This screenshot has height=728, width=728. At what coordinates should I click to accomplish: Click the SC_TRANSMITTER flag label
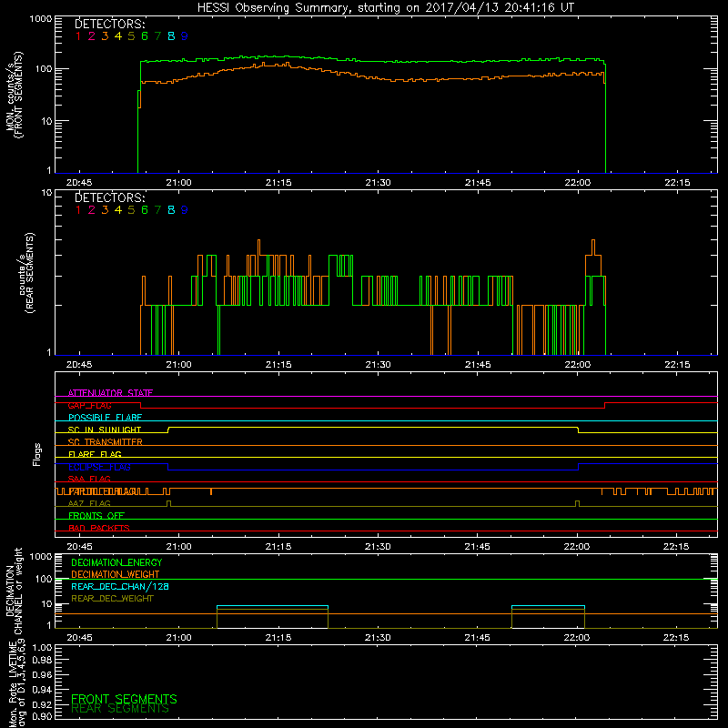(x=106, y=442)
